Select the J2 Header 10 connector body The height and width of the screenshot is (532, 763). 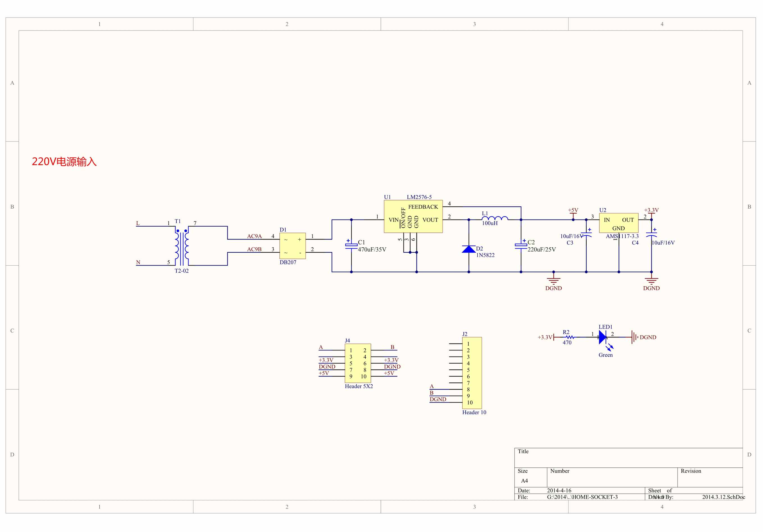pyautogui.click(x=472, y=373)
